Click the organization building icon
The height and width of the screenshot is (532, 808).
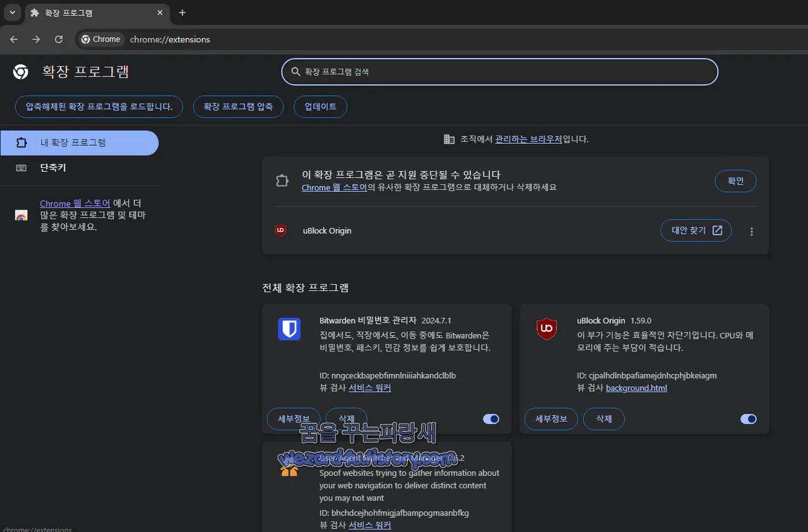449,139
